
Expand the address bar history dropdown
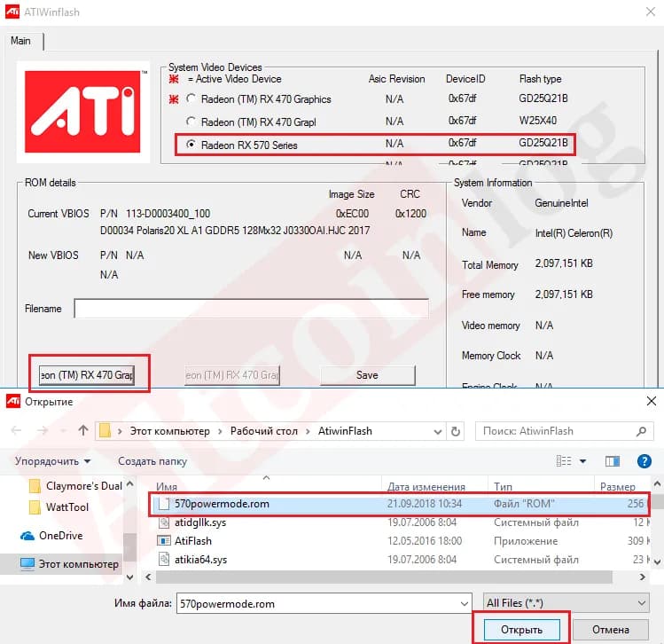click(x=438, y=431)
